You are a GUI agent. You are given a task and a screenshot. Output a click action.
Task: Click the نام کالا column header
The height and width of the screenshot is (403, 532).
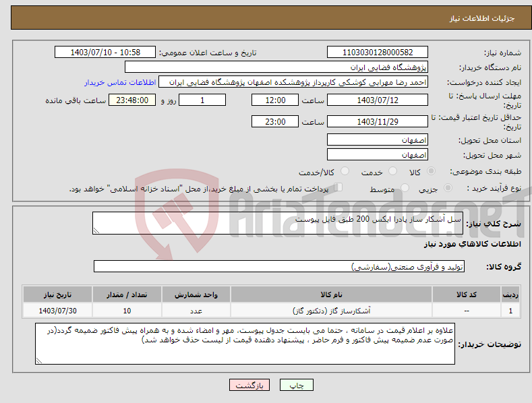point(331,294)
